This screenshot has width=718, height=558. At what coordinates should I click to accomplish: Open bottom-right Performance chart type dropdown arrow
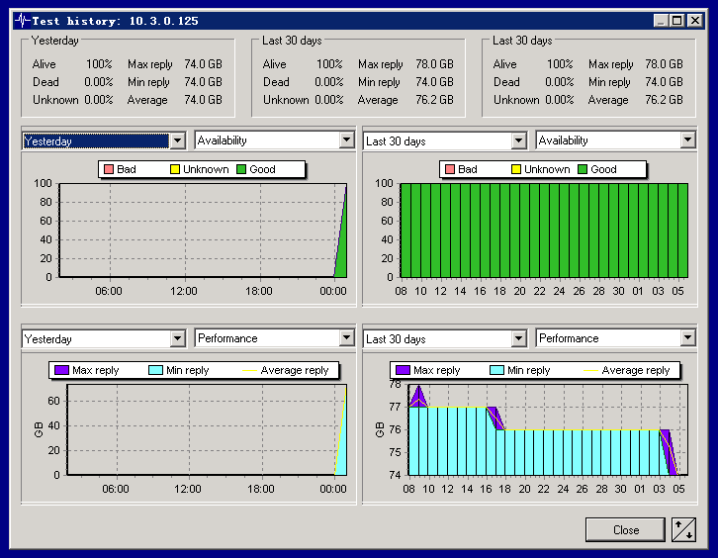687,338
